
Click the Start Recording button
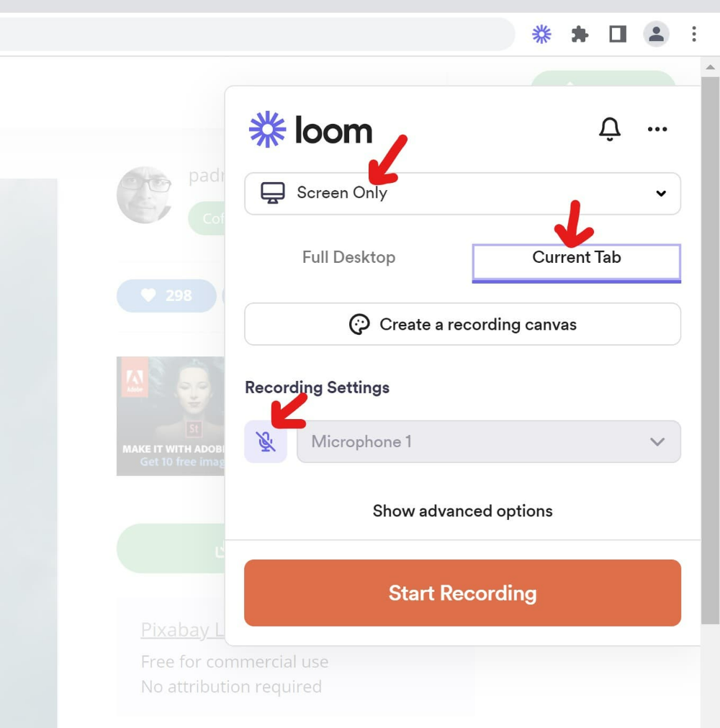coord(462,593)
